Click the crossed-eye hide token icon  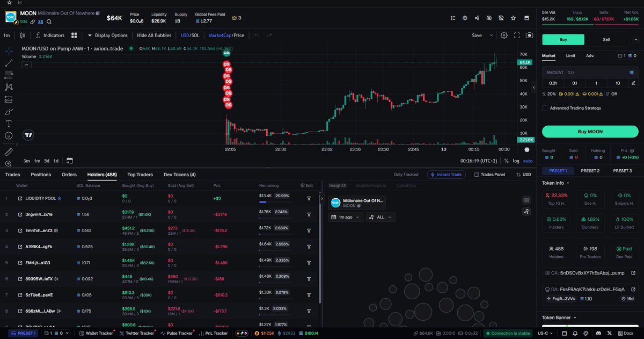489,18
